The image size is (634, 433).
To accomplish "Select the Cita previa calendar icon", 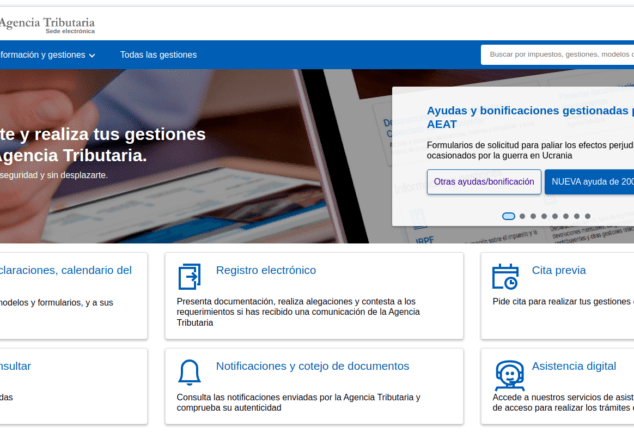I will click(505, 277).
